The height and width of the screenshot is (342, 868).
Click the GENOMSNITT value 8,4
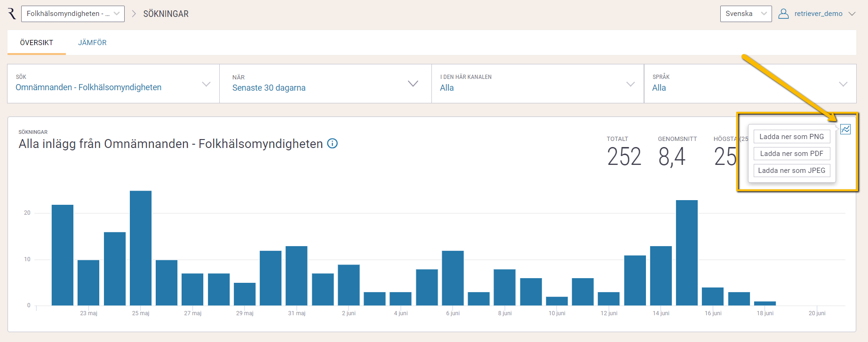click(x=672, y=156)
